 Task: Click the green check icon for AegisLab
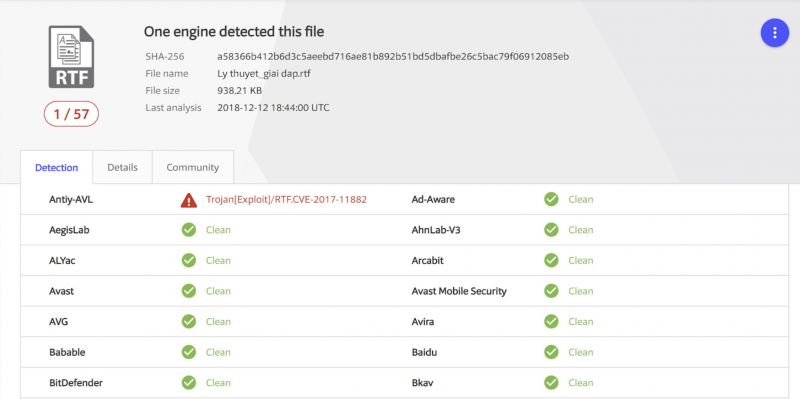[x=189, y=230]
